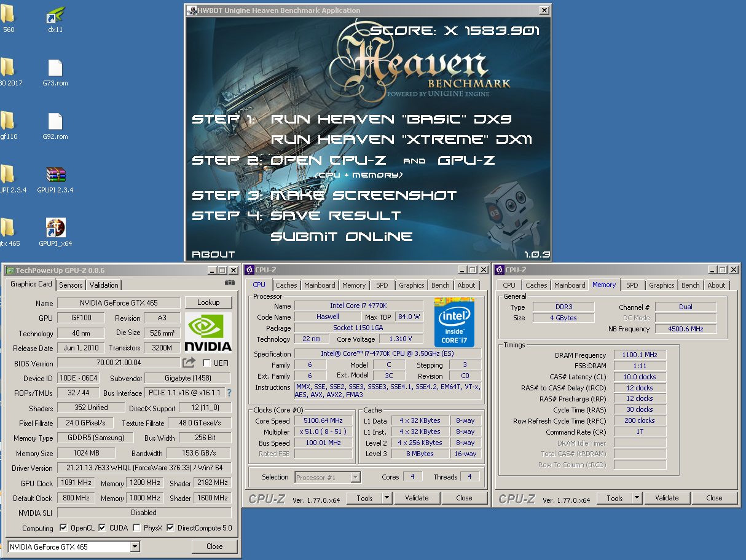The height and width of the screenshot is (560, 746).
Task: Click Tools button in CPU-Z CPU window
Action: tap(365, 498)
